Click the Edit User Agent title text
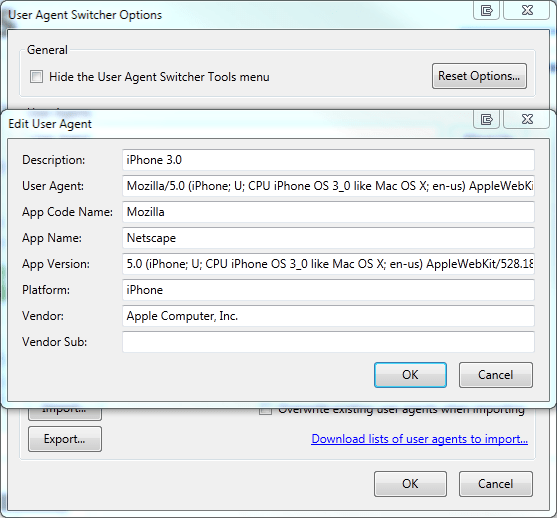 tap(50, 124)
